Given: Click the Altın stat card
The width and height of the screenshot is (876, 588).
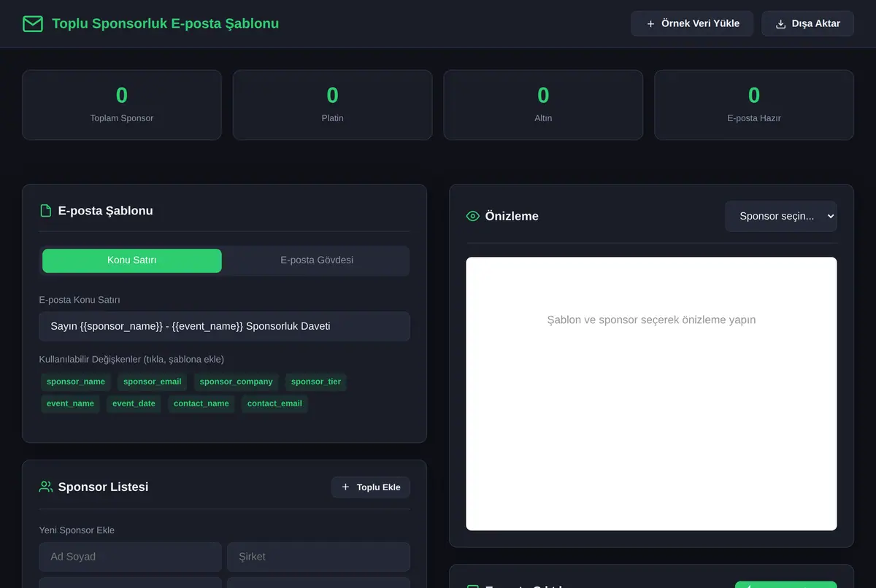Looking at the screenshot, I should click(x=543, y=105).
